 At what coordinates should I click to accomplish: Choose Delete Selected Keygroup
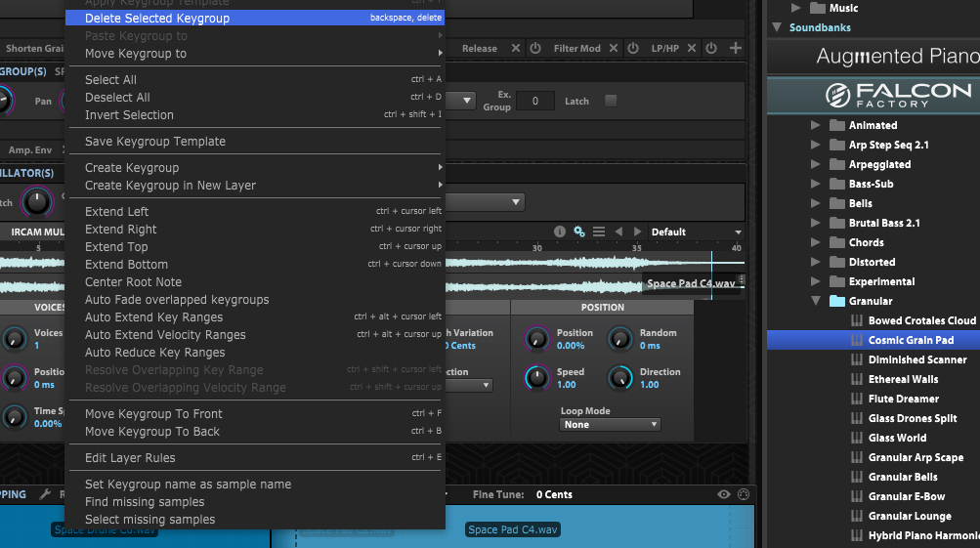[255, 19]
